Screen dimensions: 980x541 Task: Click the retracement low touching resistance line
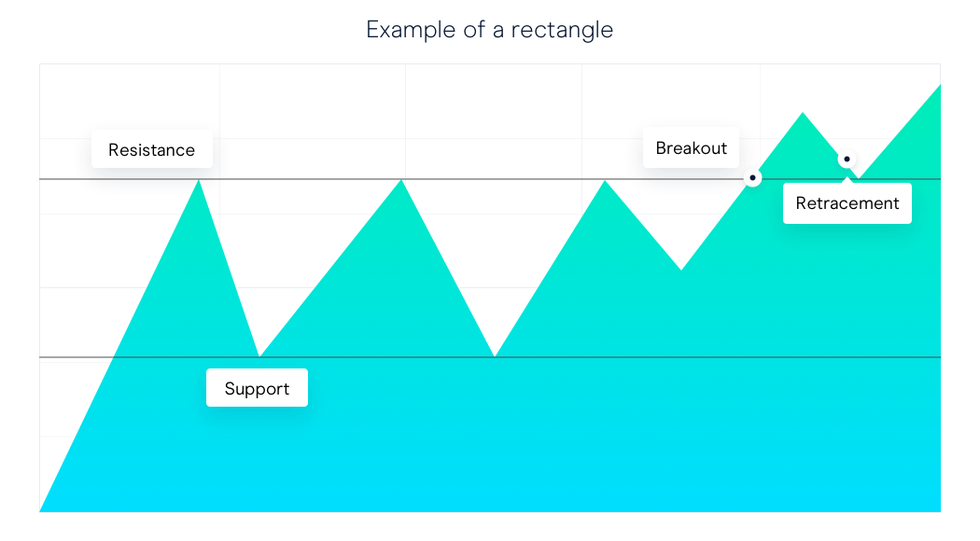click(x=859, y=178)
